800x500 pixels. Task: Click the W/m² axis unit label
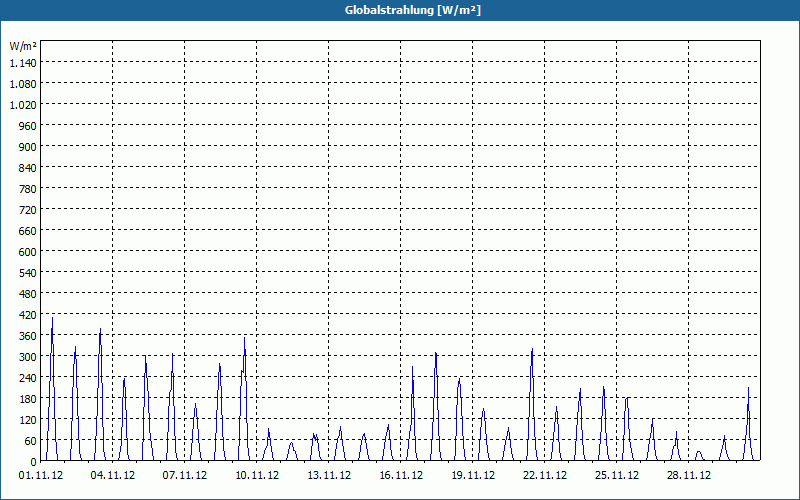tap(23, 46)
